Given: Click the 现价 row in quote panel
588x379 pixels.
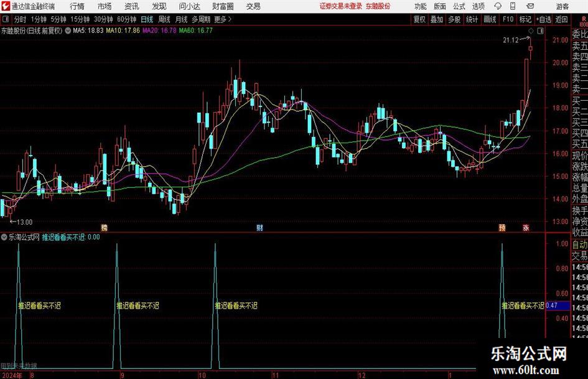Looking at the screenshot, I should tap(580, 156).
